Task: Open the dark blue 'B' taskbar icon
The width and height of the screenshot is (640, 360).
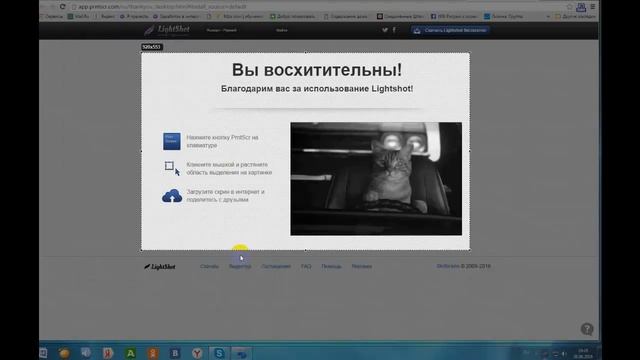Action: point(175,353)
